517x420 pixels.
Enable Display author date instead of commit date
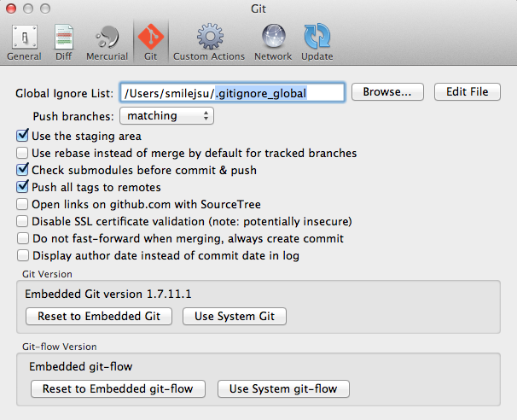(22, 256)
